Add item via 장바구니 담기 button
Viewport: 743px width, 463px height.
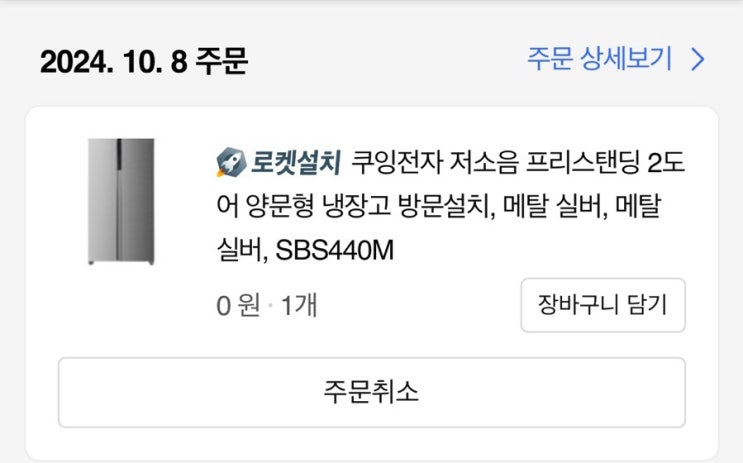(x=603, y=305)
